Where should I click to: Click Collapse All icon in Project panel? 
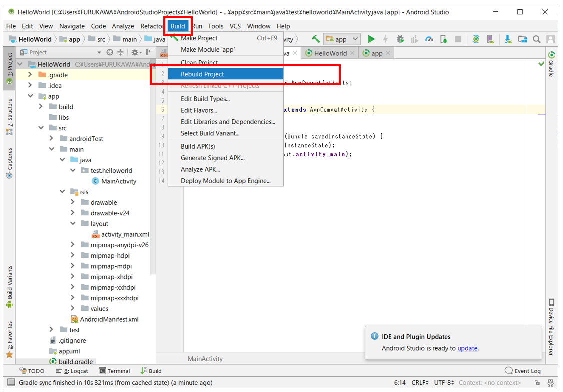[120, 52]
